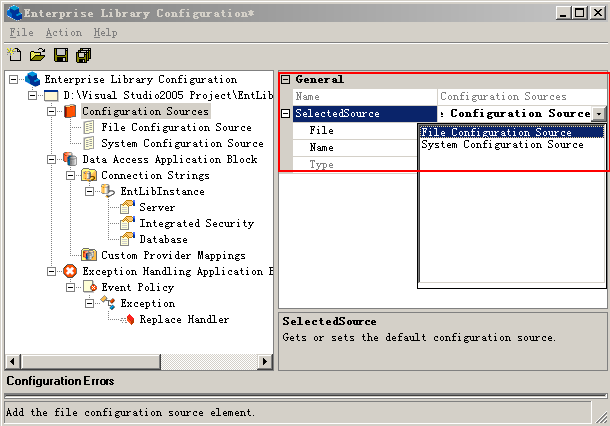The image size is (610, 426).
Task: Open the Action menu
Action: point(64,33)
